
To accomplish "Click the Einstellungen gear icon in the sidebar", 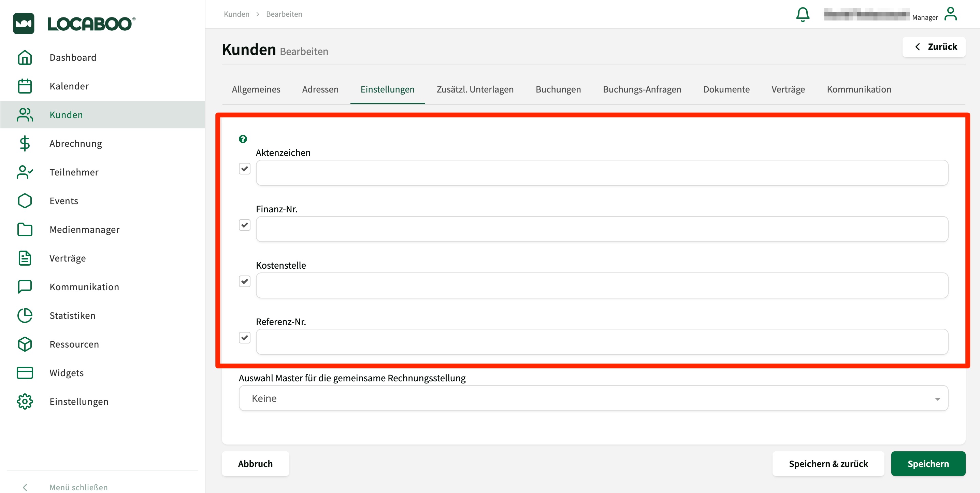I will tap(25, 402).
